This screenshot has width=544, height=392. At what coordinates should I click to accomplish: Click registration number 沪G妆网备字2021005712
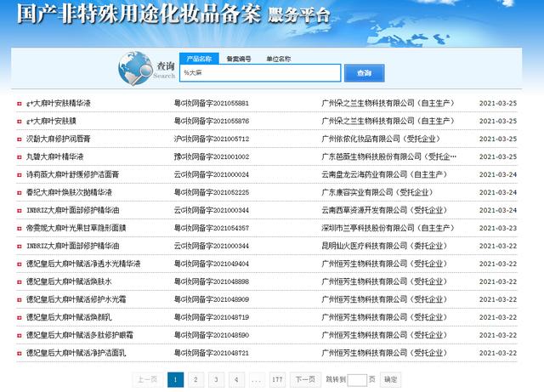[x=212, y=139]
